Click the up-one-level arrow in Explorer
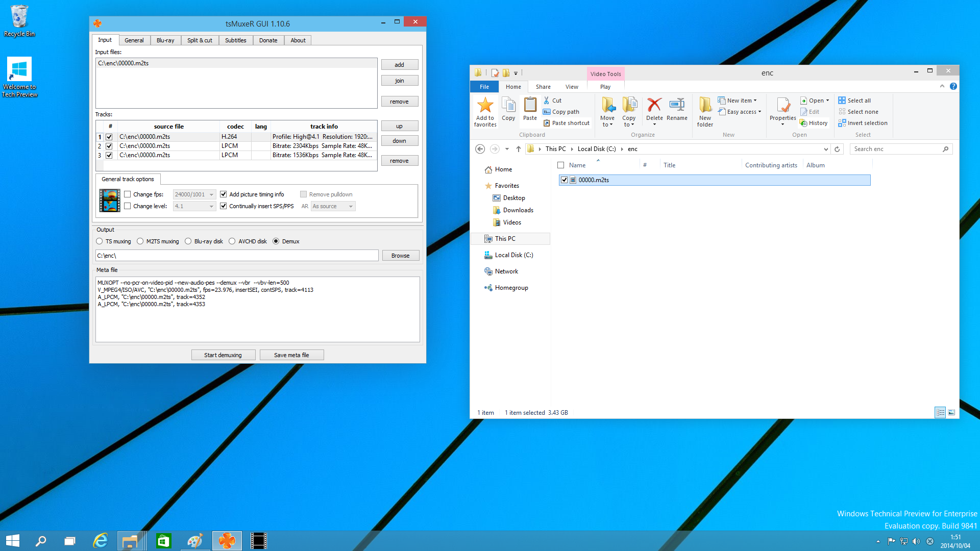980x551 pixels. [519, 149]
